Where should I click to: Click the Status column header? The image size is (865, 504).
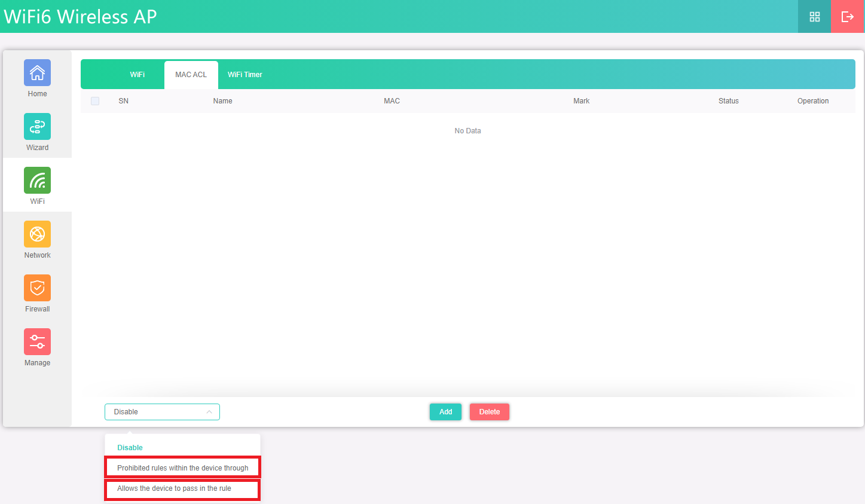728,101
